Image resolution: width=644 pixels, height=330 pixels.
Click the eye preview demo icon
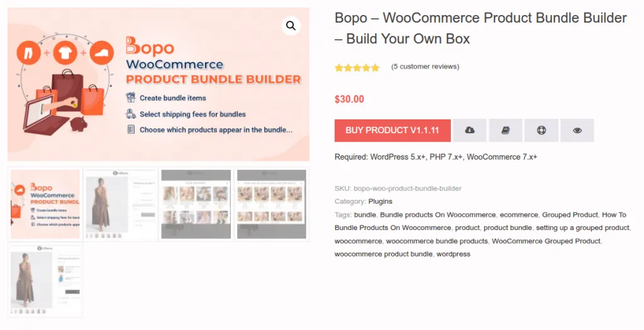tap(577, 131)
